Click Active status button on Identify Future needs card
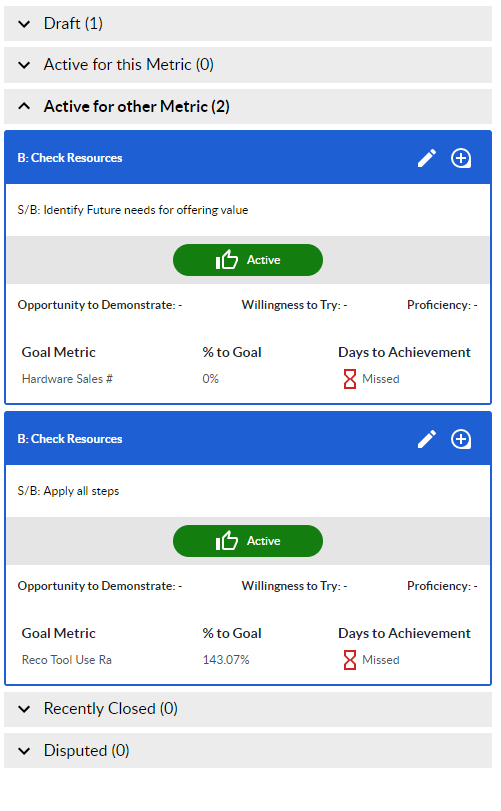 [x=248, y=260]
